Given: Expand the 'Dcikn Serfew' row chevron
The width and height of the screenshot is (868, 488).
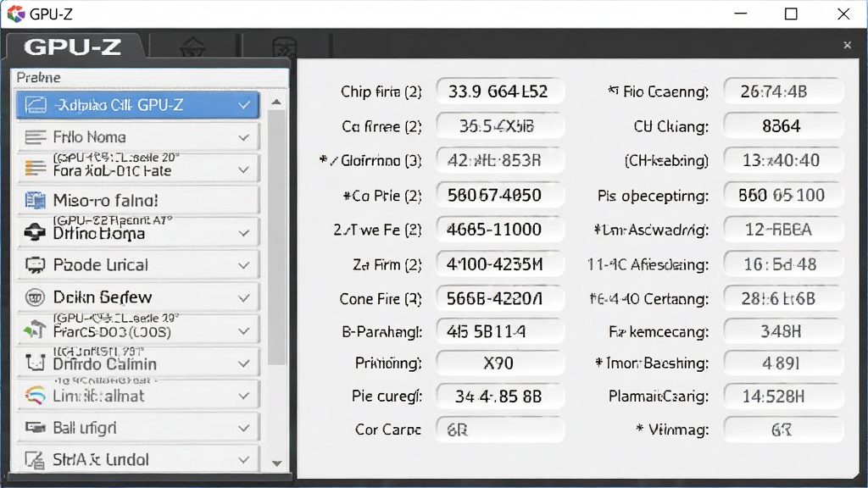Looking at the screenshot, I should pos(243,298).
